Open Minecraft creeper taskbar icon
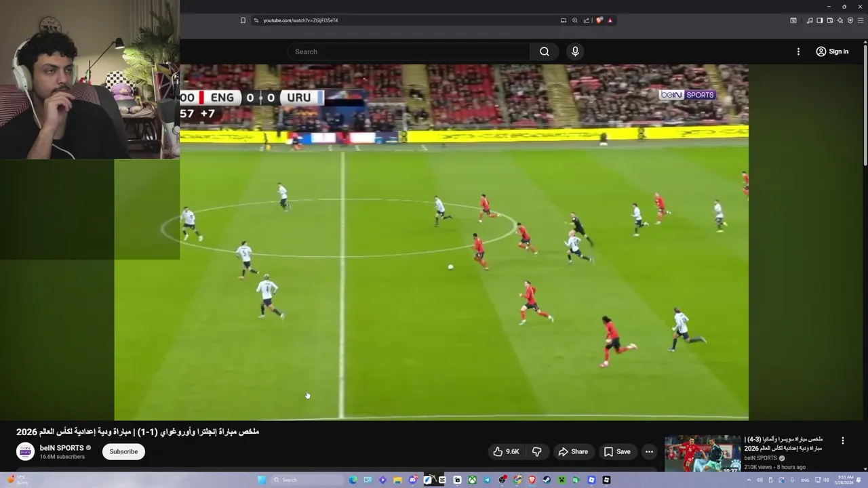The height and width of the screenshot is (488, 868). pyautogui.click(x=561, y=480)
